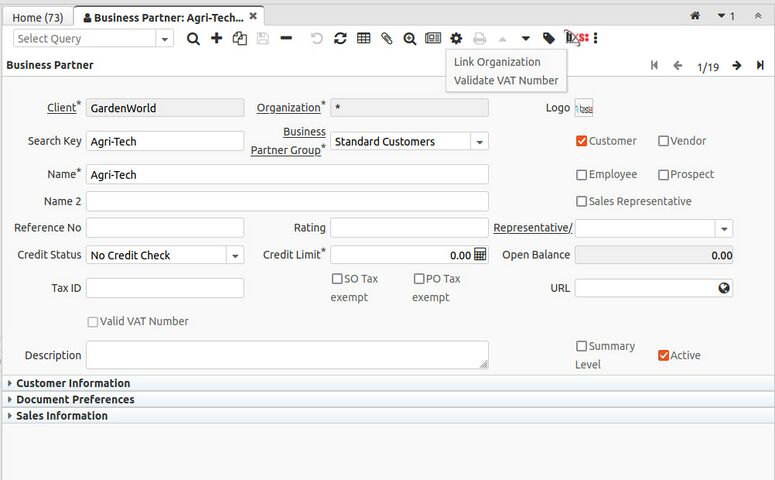Click the Refresh icon in toolbar
The image size is (775, 480).
coord(340,38)
